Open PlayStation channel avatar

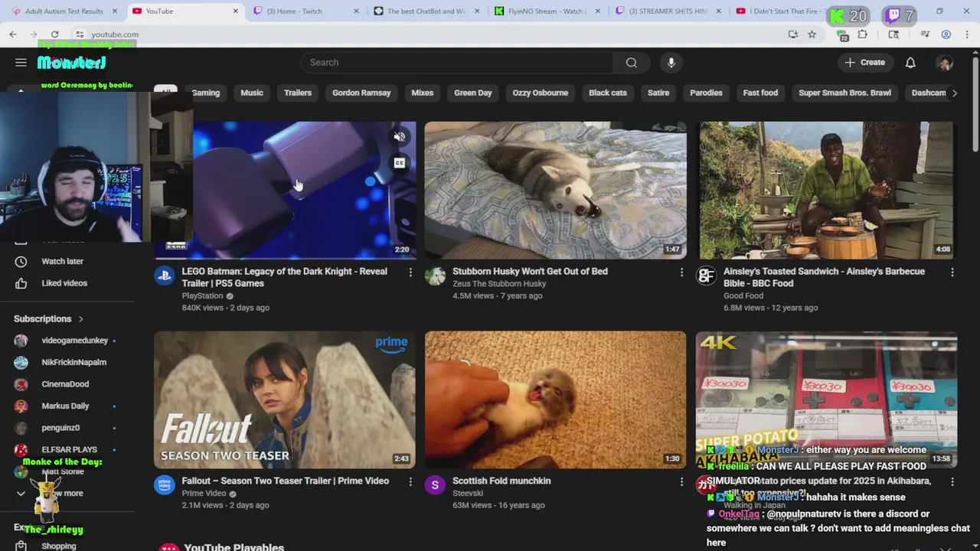tap(165, 276)
